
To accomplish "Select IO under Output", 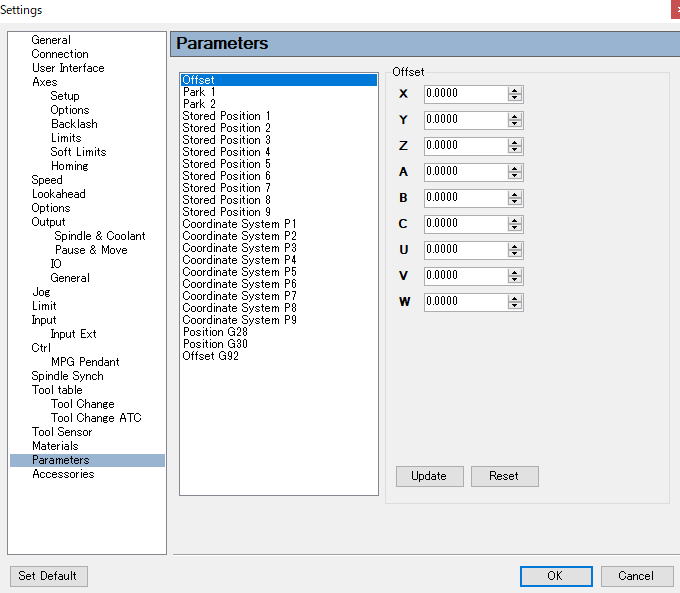I will [56, 264].
